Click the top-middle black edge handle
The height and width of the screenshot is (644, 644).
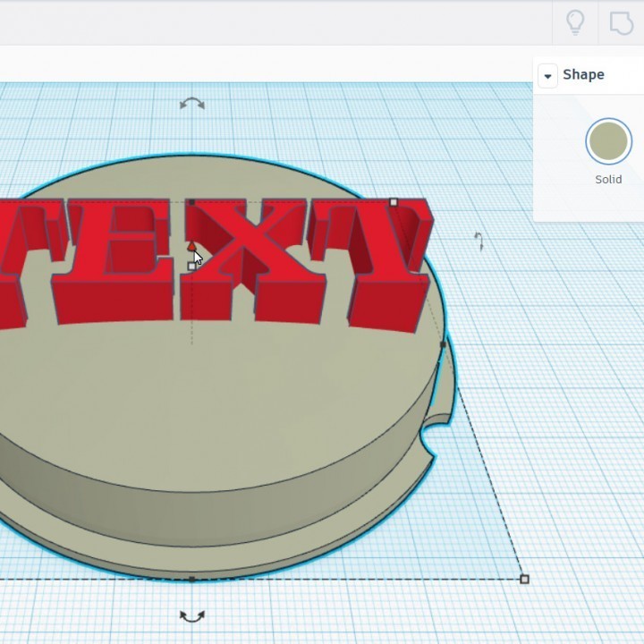[x=191, y=202]
